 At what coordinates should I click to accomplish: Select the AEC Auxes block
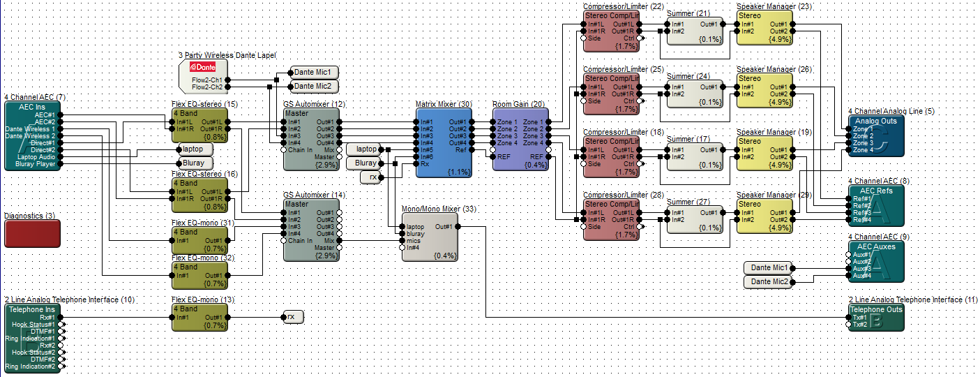876,261
